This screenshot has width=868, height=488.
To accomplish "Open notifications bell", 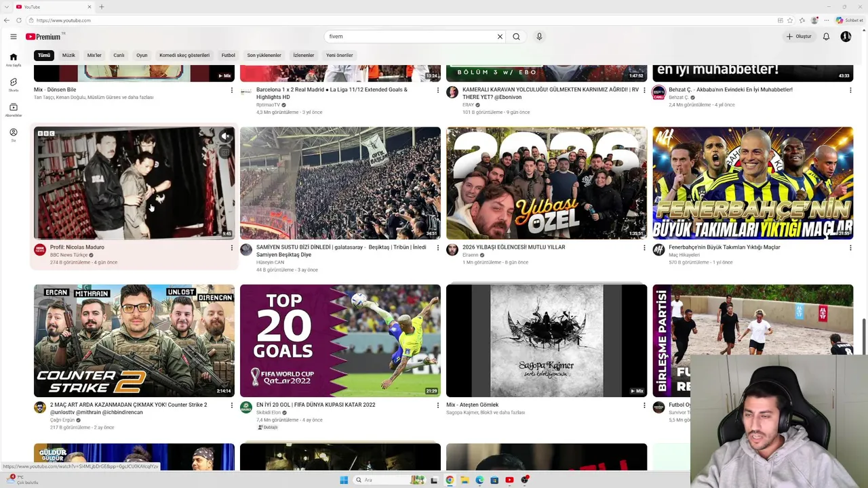I will point(826,37).
